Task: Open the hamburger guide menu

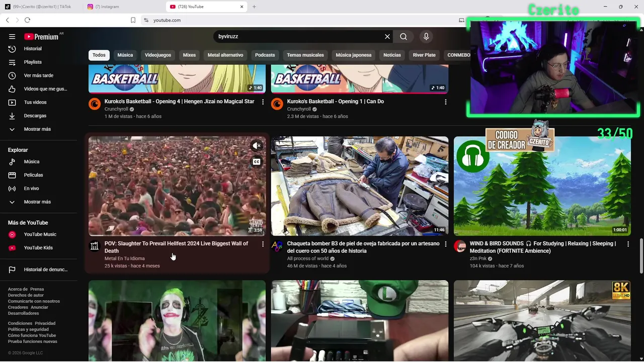Action: (x=12, y=37)
